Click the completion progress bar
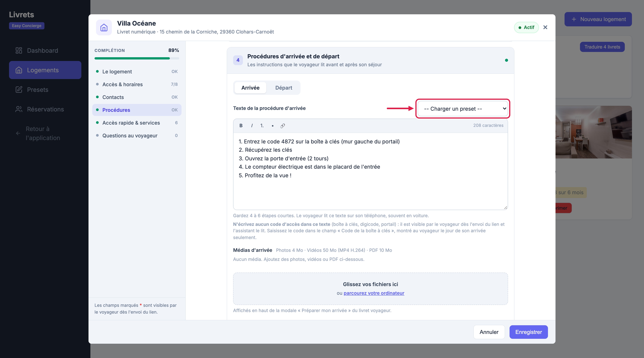 coord(137,59)
